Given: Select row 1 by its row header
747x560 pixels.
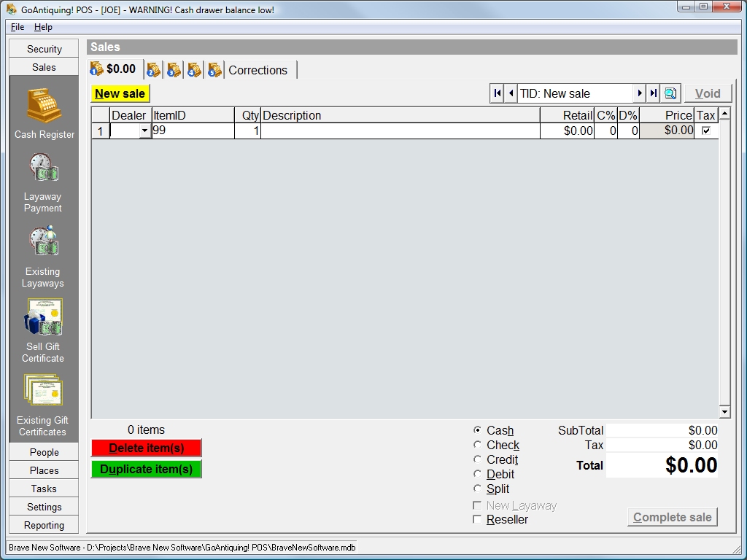Looking at the screenshot, I should click(100, 131).
